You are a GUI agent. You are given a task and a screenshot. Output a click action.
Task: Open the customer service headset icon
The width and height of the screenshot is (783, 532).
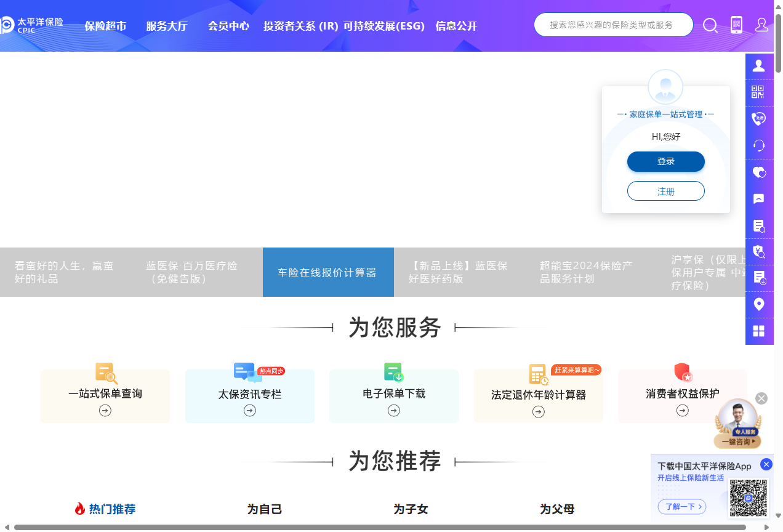click(x=759, y=145)
